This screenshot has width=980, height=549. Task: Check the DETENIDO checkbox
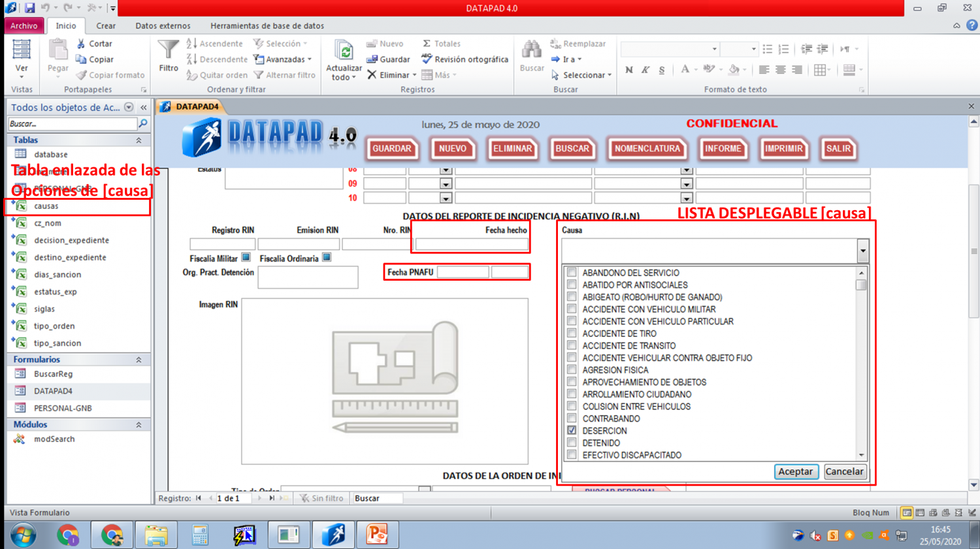[x=572, y=443]
